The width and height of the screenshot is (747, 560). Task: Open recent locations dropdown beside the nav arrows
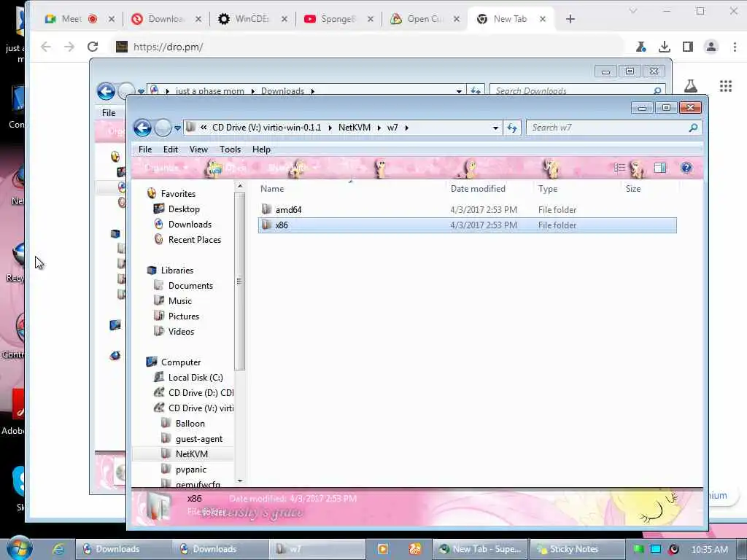click(x=177, y=128)
